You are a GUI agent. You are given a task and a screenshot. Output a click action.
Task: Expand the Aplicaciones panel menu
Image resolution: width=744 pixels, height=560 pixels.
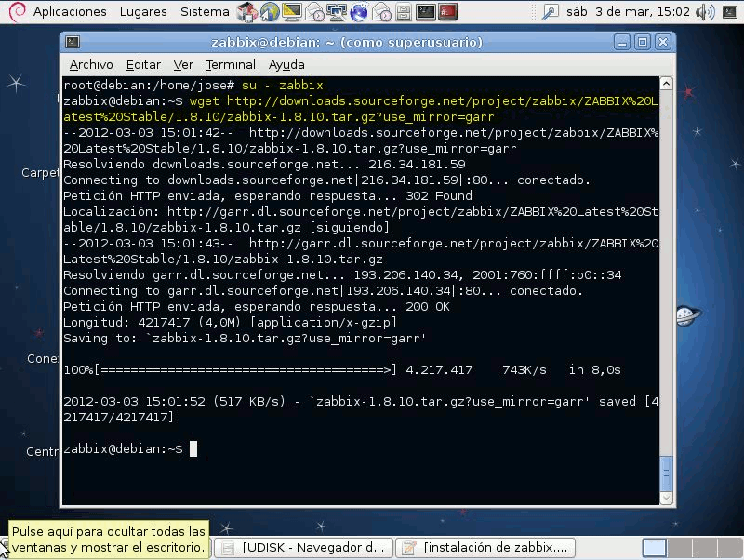click(x=70, y=12)
